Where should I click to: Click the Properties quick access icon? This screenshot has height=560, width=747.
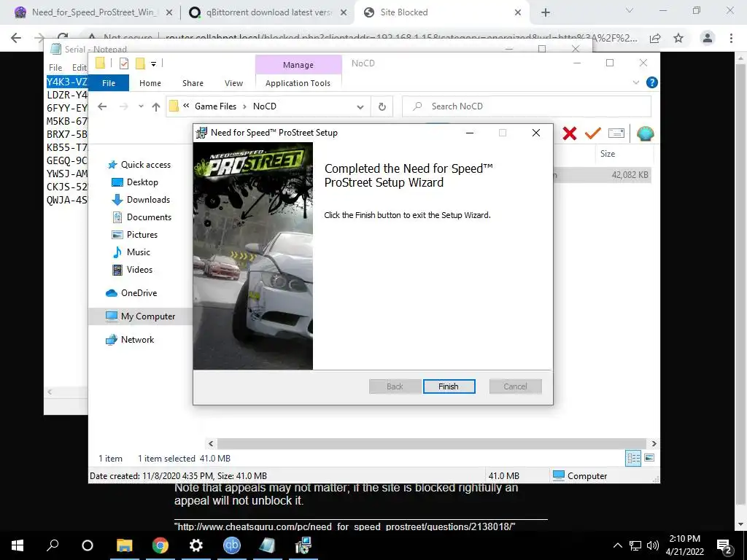point(124,63)
